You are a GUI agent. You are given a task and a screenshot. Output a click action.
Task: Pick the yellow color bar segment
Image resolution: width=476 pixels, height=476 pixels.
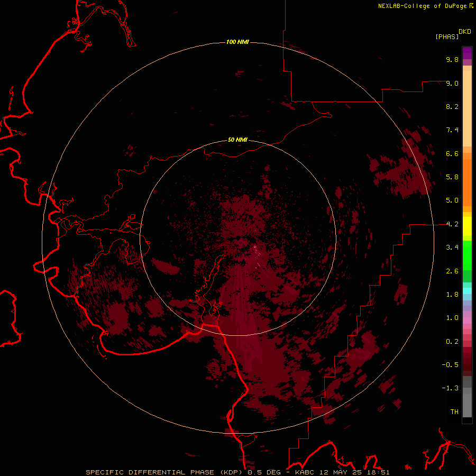click(467, 226)
